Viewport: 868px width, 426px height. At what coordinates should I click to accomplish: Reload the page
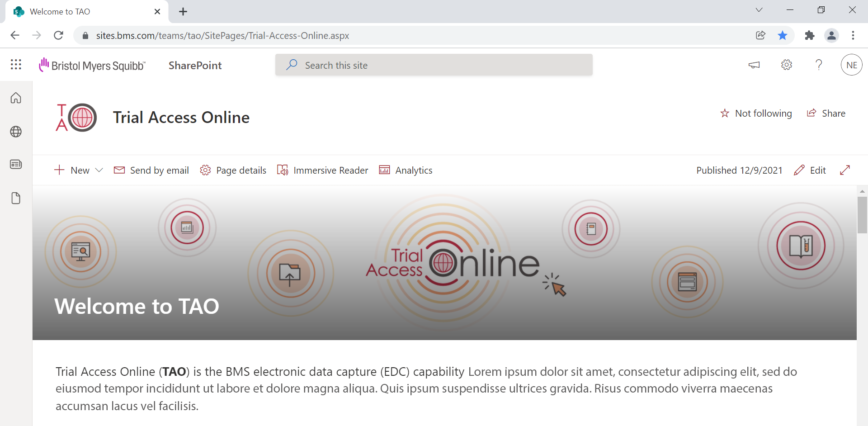(x=58, y=35)
